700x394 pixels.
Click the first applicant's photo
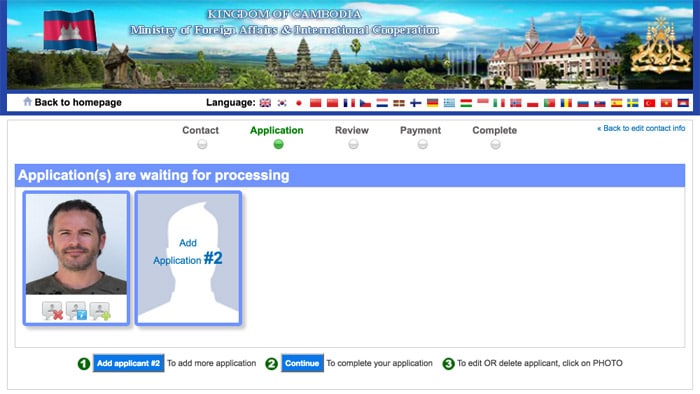click(76, 244)
